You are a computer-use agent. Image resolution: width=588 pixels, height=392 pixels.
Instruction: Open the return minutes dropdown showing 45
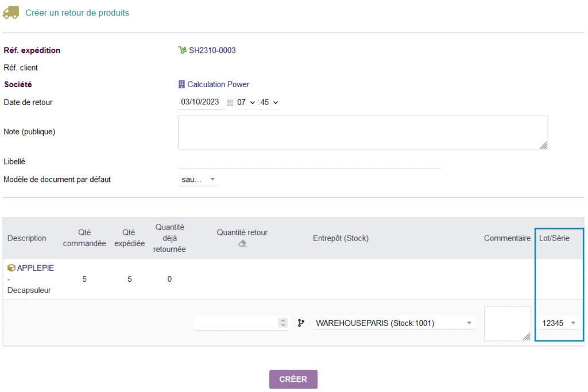click(x=269, y=103)
